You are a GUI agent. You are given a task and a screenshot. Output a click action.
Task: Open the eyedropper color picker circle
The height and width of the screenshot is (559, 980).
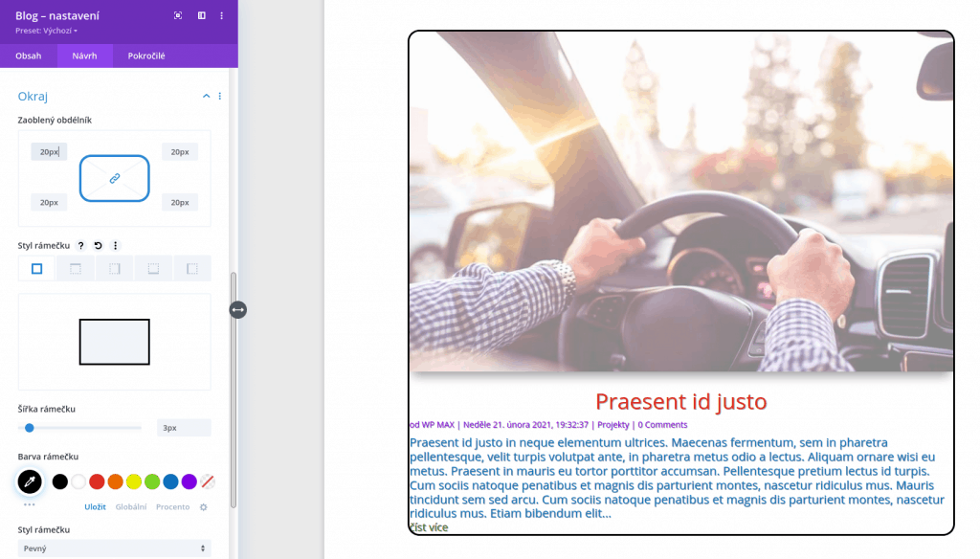(x=30, y=481)
